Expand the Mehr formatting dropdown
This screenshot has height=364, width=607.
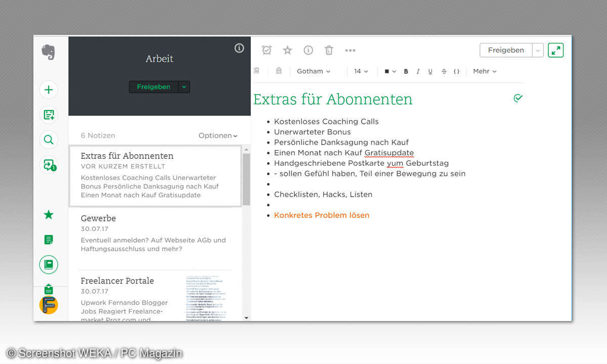coord(485,72)
